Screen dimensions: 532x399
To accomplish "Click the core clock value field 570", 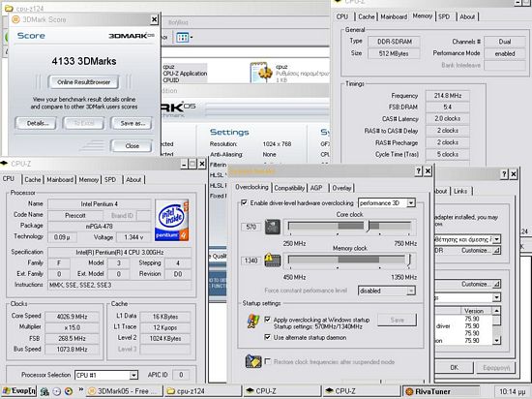I will [x=251, y=227].
